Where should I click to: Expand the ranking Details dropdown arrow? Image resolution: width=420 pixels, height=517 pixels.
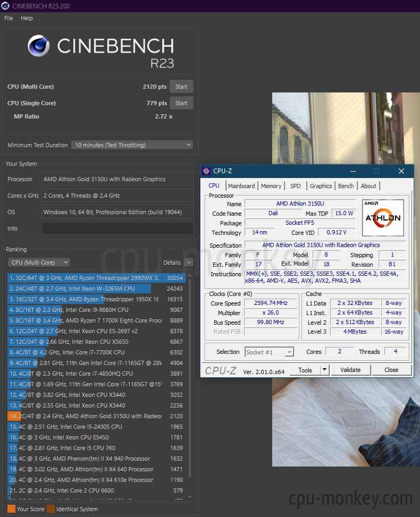(189, 262)
